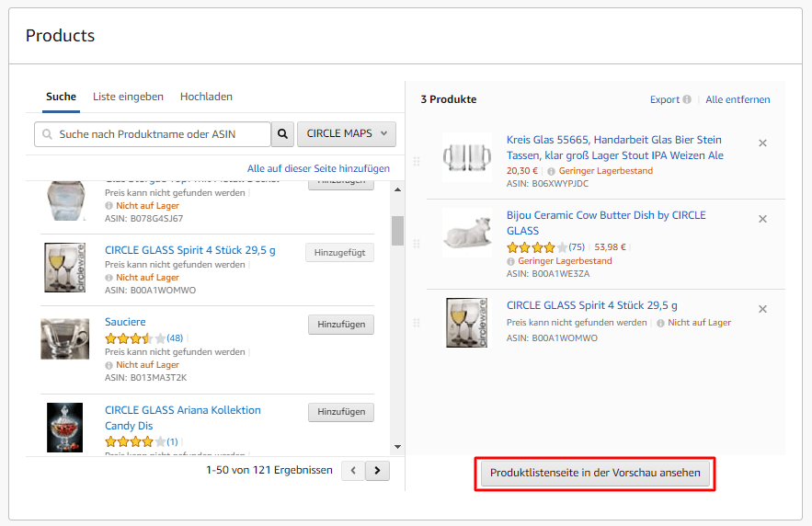Click Hinzufügen button for Sauciere
The width and height of the screenshot is (812, 526).
(341, 325)
